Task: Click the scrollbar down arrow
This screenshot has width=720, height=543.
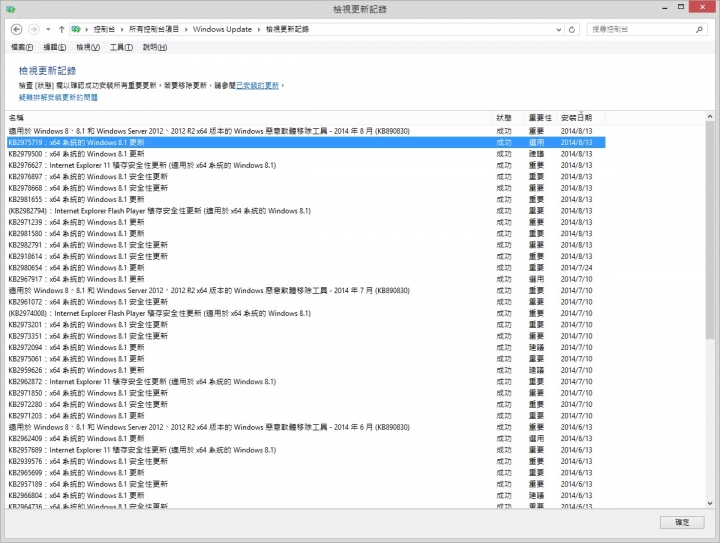Action: tap(710, 503)
